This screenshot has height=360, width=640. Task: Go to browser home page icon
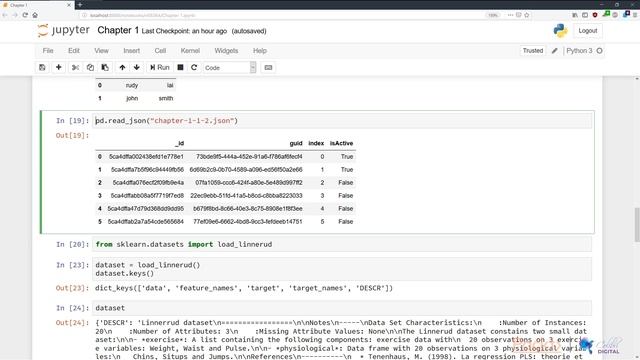pos(35,15)
